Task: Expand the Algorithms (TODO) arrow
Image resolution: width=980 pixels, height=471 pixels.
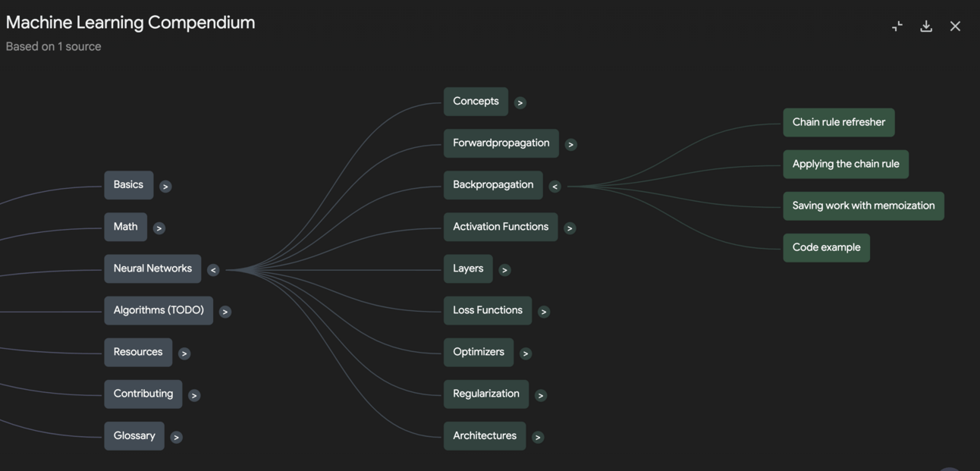Action: (x=225, y=312)
